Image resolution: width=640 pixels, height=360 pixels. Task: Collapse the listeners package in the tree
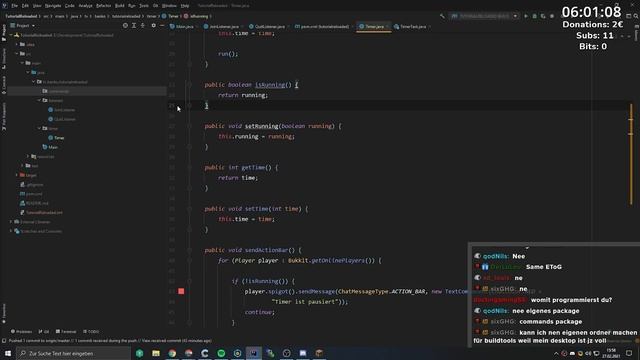[x=40, y=100]
